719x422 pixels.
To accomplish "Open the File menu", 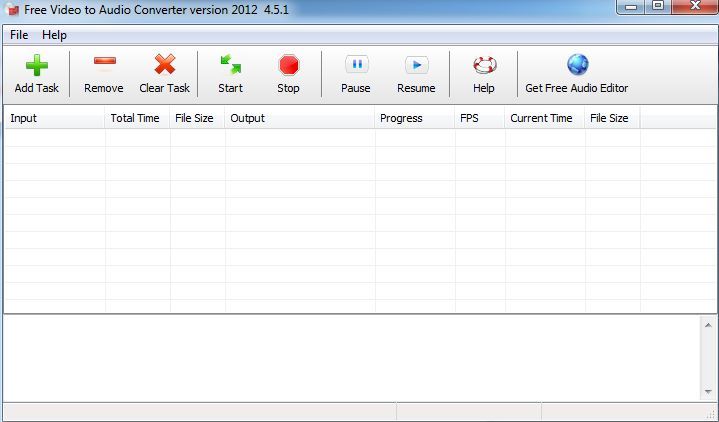I will pyautogui.click(x=19, y=35).
